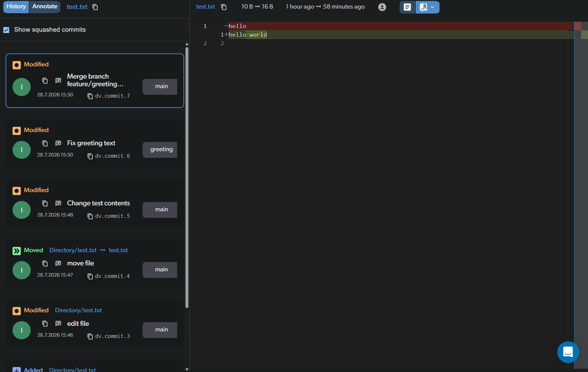Copy the move file commit message
This screenshot has width=588, height=372.
click(45, 263)
